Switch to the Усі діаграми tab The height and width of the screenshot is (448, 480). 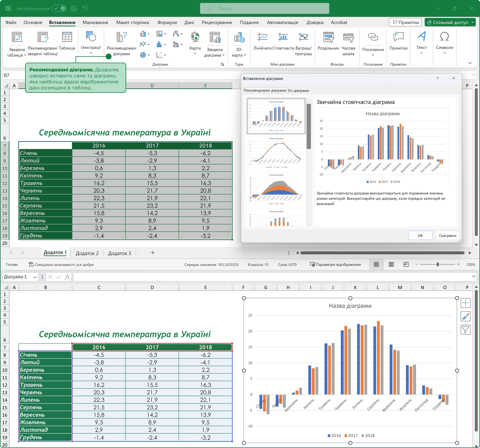(x=298, y=91)
